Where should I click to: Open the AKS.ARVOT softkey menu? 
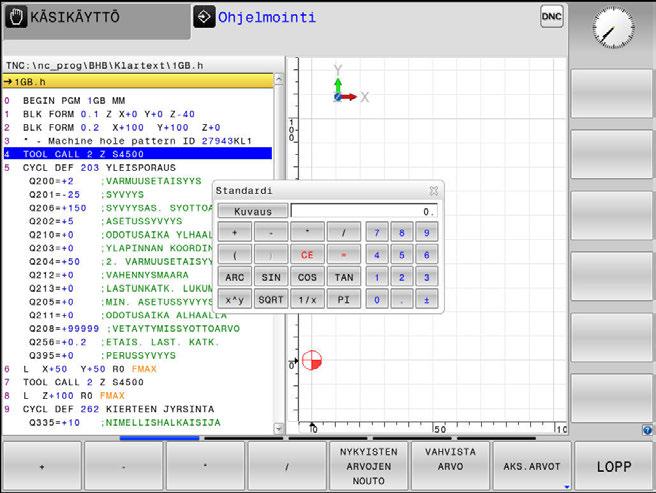point(532,466)
